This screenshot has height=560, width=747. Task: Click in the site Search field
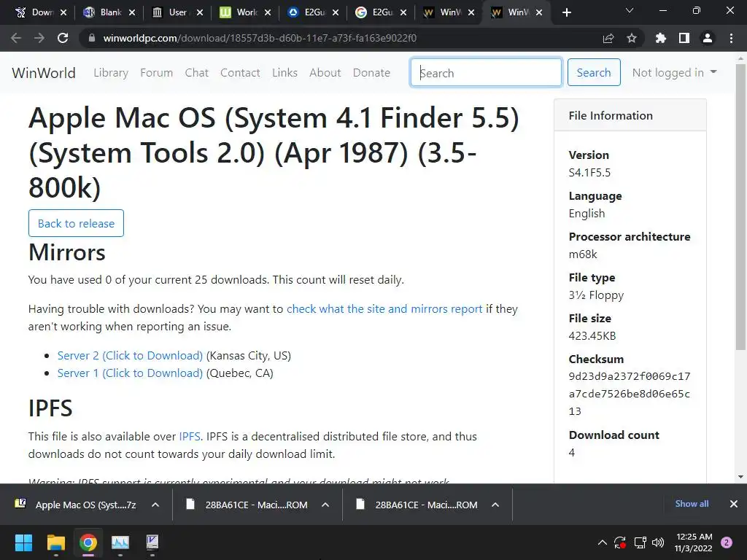coord(486,72)
